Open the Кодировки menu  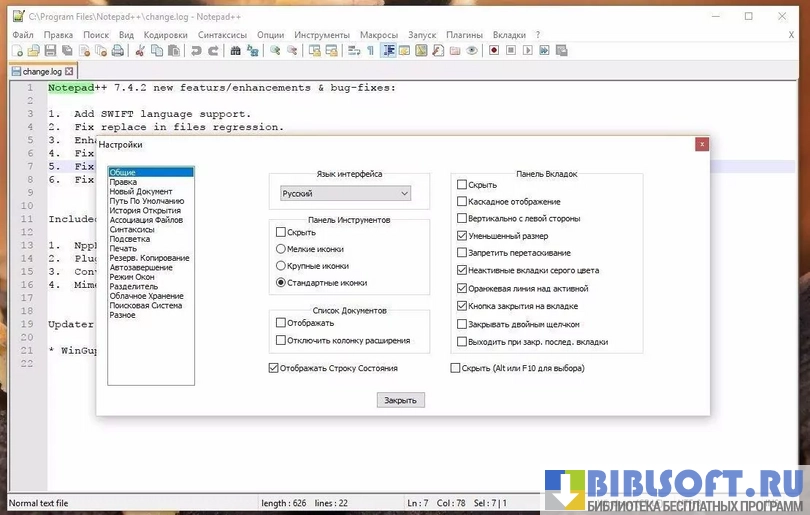[165, 34]
